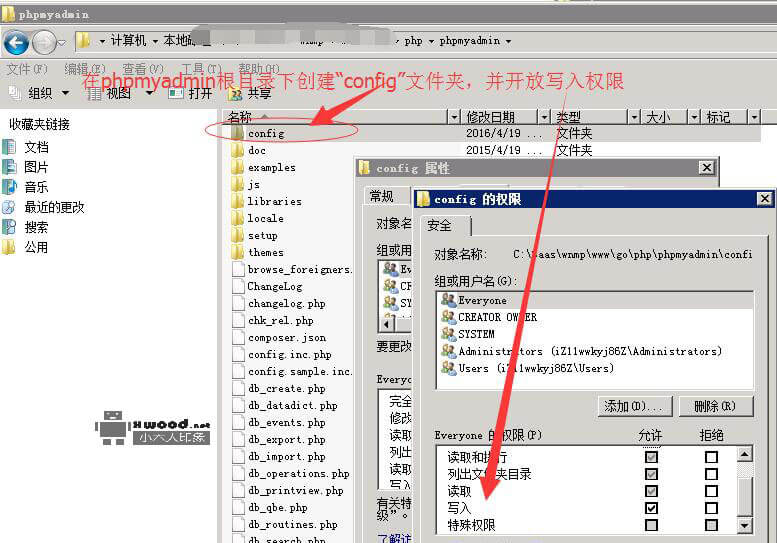Image resolution: width=777 pixels, height=543 pixels.
Task: Toggle allow checkbox for 列出文件夹目录
Action: point(651,474)
